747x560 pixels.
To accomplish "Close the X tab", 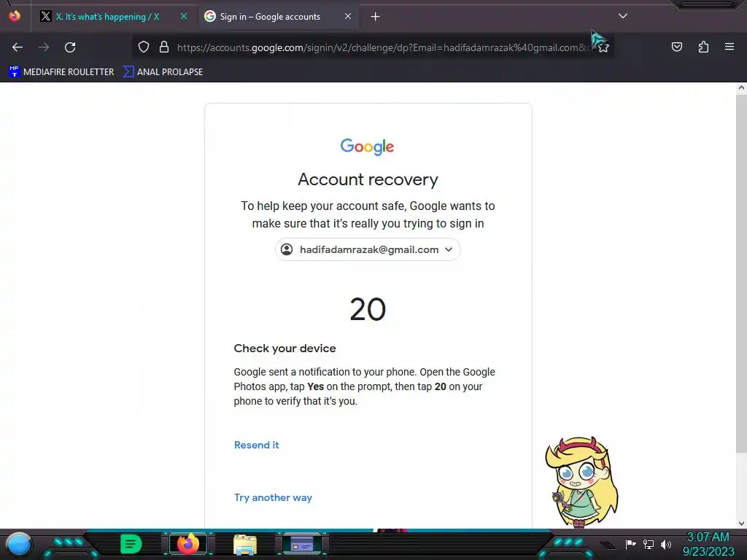I will coord(184,17).
